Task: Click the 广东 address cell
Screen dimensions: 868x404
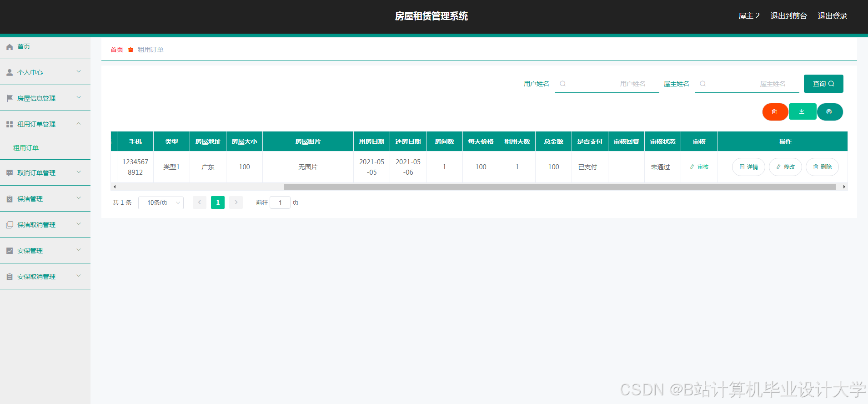Action: coord(208,167)
